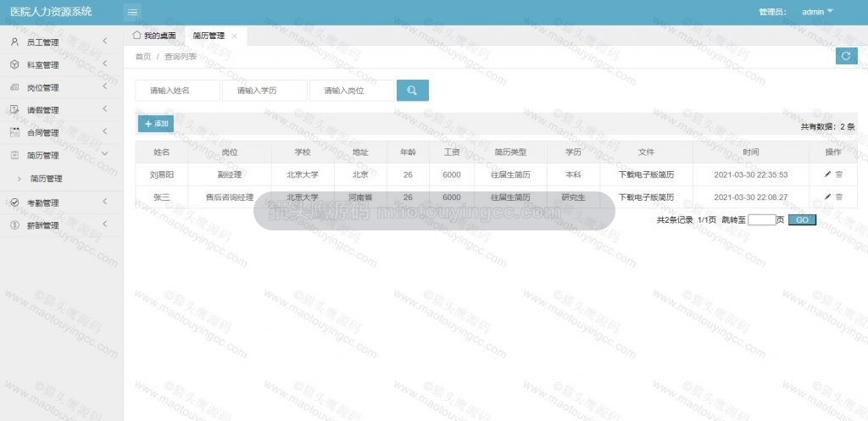Click the 考勤管理 checkmark icon

[x=15, y=203]
